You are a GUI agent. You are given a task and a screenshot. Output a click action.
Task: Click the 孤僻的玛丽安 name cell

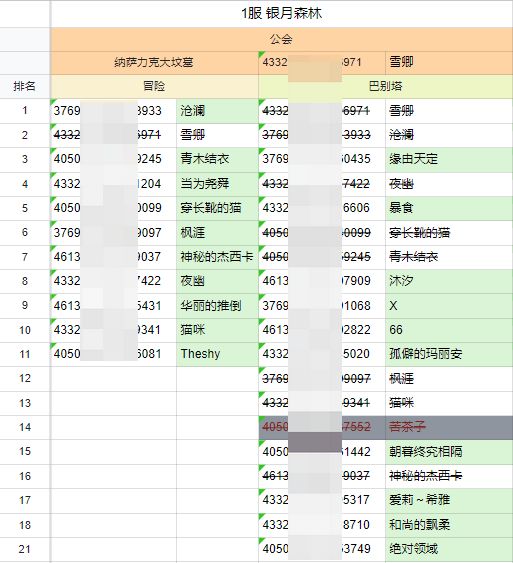tap(449, 354)
